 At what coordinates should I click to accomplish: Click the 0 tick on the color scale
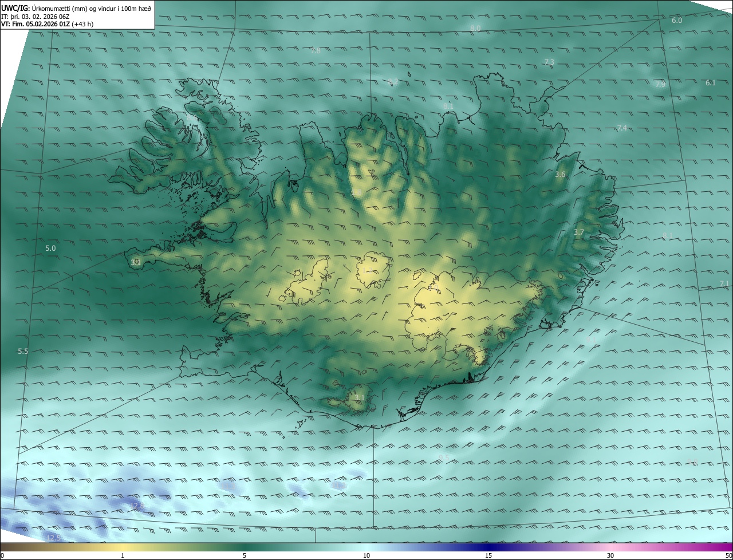point(2,555)
